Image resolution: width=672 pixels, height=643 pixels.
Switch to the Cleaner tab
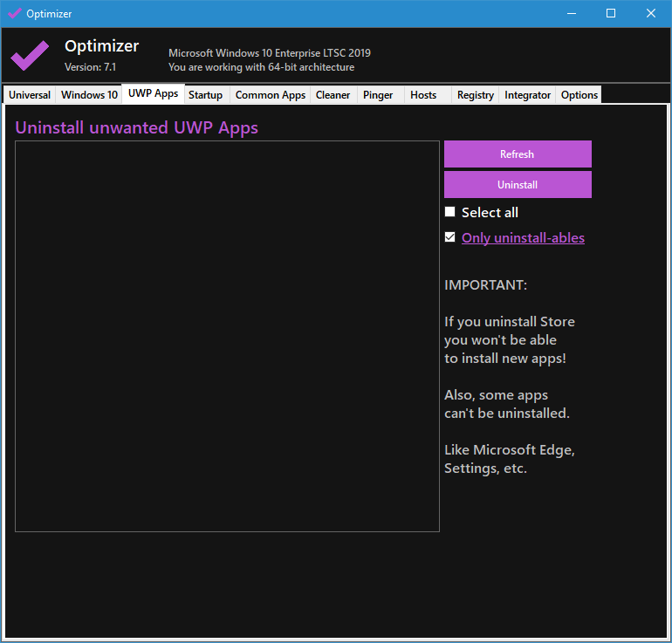click(333, 95)
